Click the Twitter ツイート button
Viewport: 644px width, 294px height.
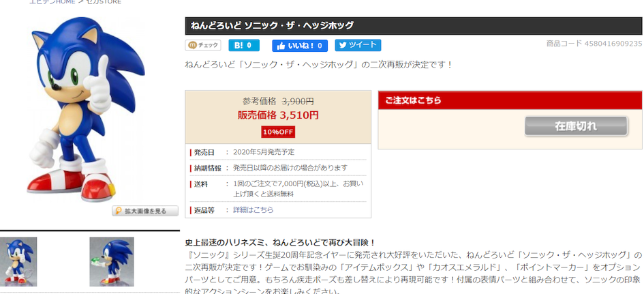point(358,45)
